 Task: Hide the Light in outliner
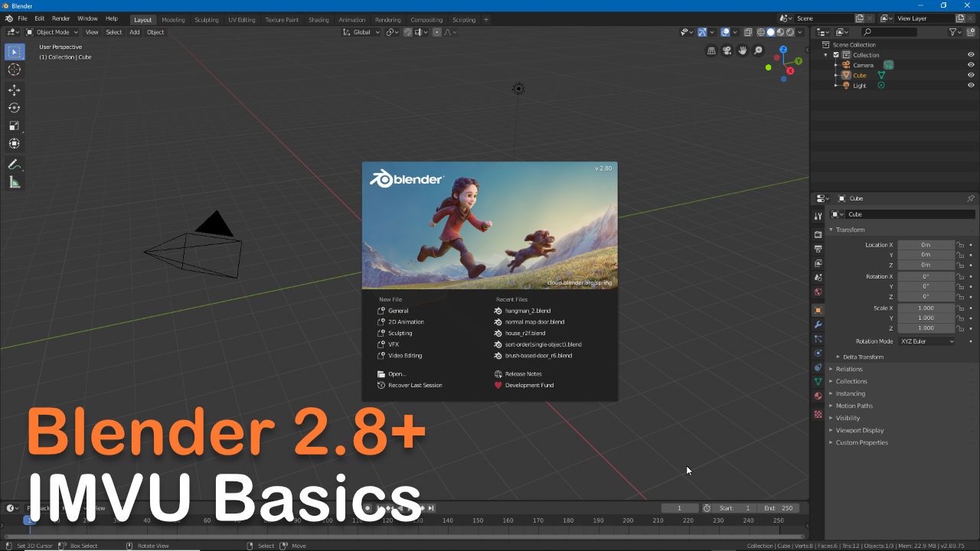point(971,85)
